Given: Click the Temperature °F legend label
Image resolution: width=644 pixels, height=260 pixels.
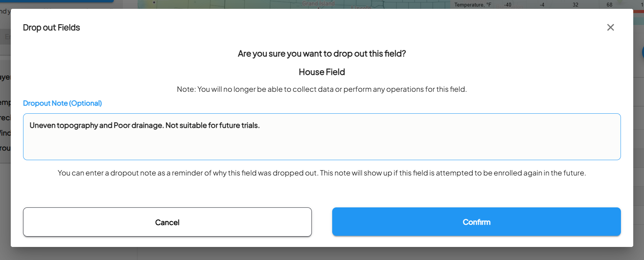Looking at the screenshot, I should 473,5.
